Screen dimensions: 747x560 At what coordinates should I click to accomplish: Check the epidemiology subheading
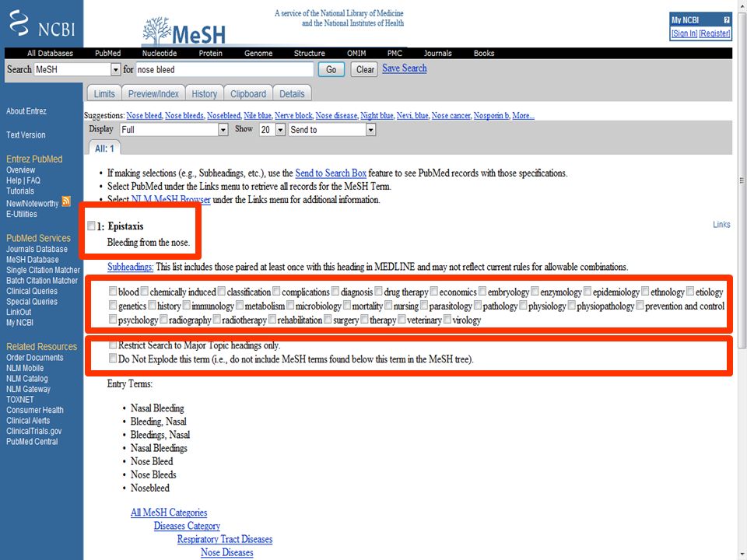point(587,290)
